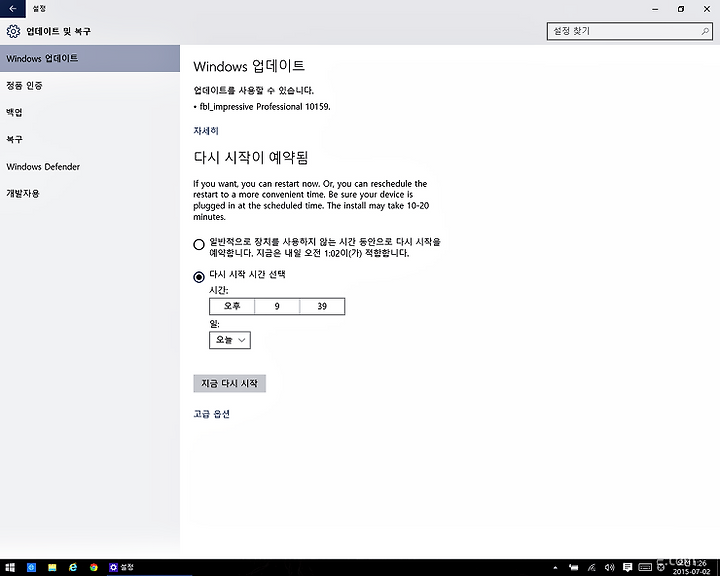Image resolution: width=720 pixels, height=576 pixels.
Task: Open network status from the tray
Action: coord(591,568)
